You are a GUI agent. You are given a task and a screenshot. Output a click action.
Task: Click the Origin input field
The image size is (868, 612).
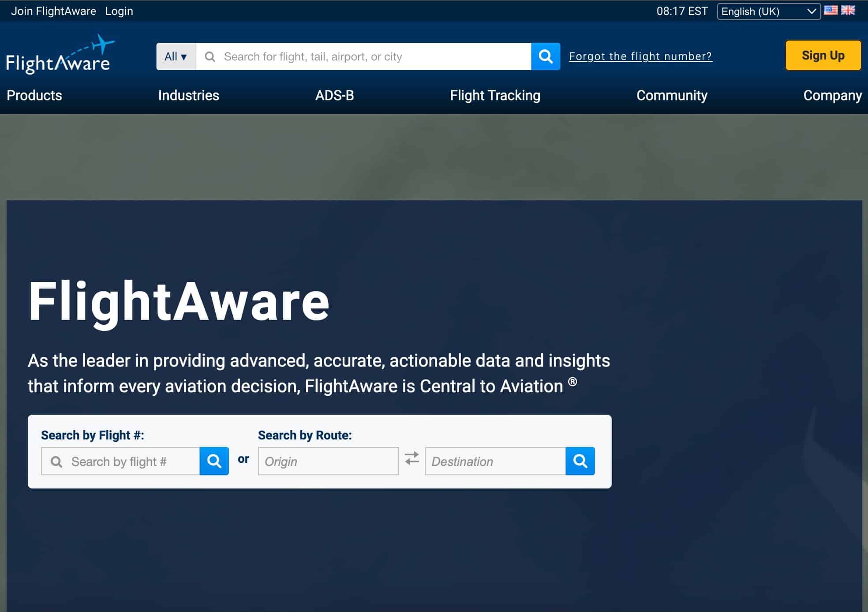(328, 461)
